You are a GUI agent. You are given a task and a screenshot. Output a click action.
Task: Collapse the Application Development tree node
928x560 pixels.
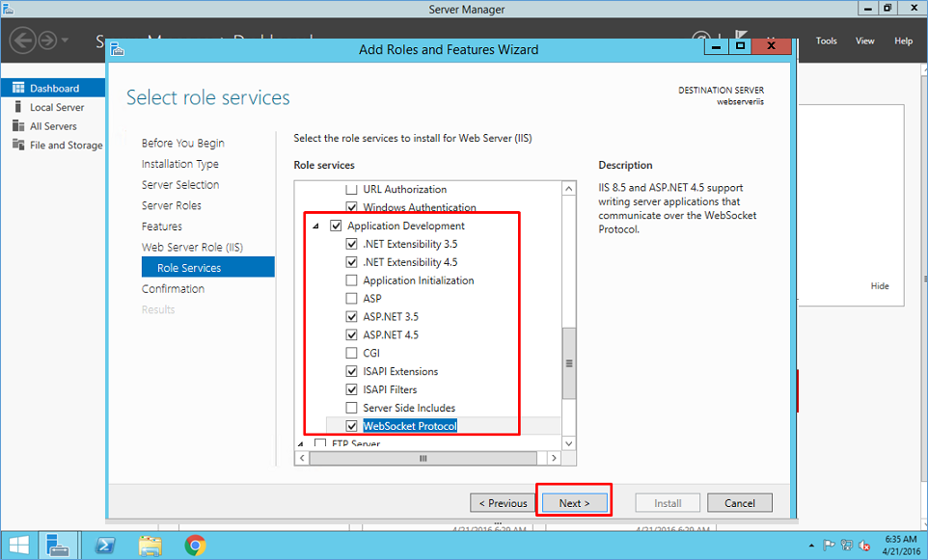point(316,226)
